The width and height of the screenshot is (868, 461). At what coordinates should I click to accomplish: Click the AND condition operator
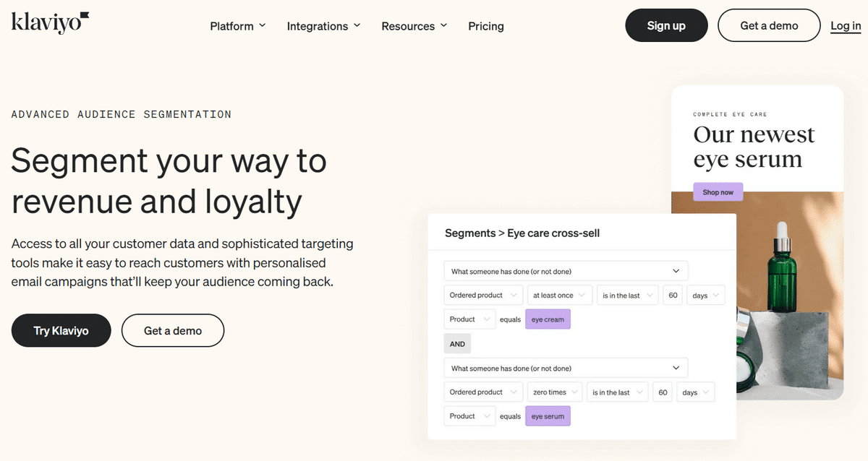click(457, 344)
